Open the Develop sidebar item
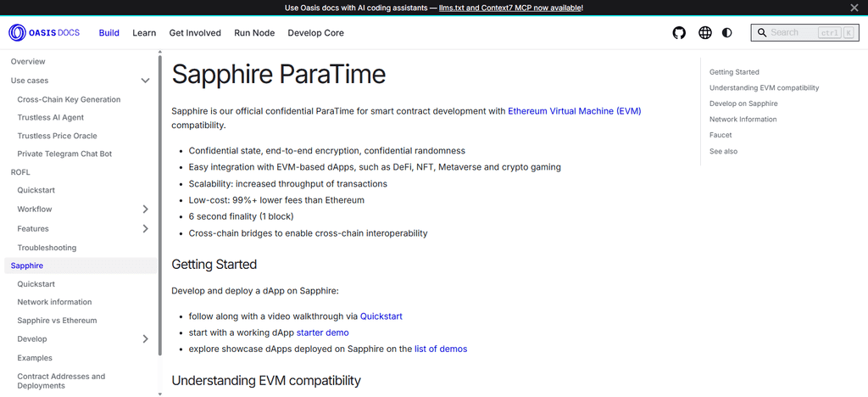This screenshot has height=397, width=868. click(x=32, y=338)
